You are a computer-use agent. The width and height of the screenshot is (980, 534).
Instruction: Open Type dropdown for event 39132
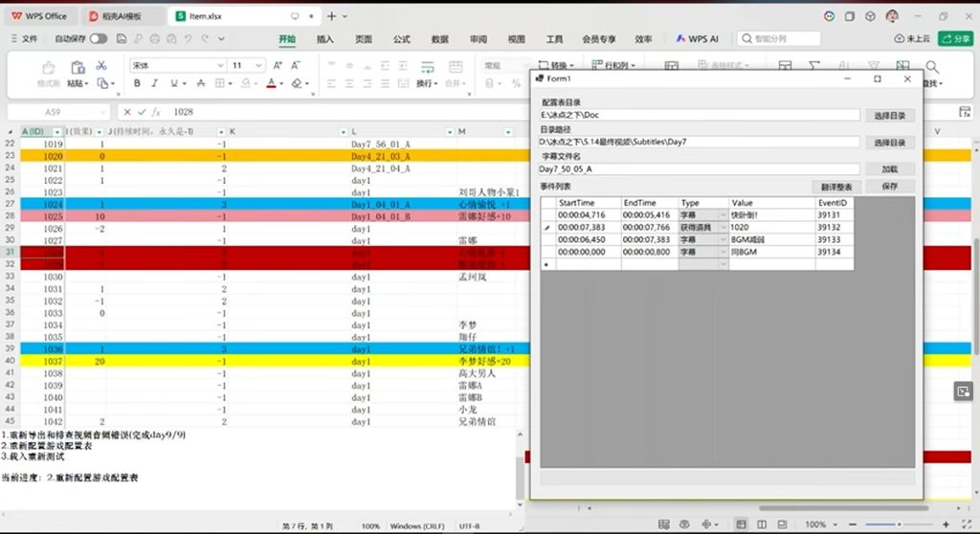tap(724, 228)
